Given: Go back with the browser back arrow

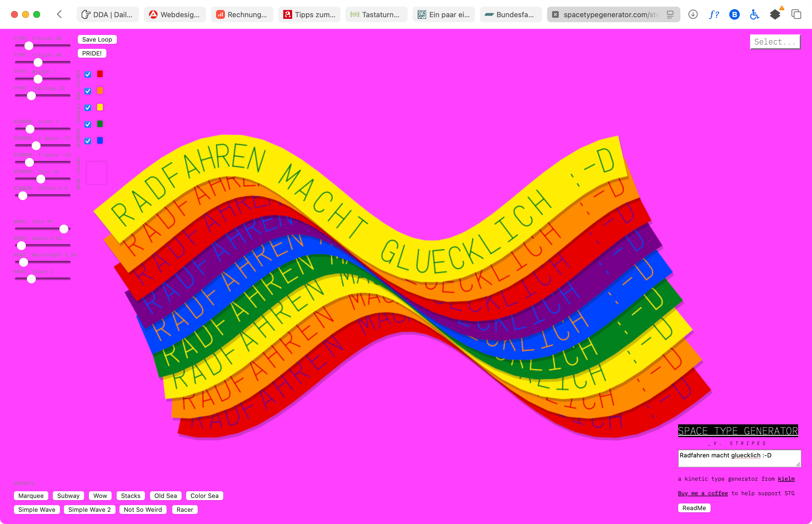Looking at the screenshot, I should pyautogui.click(x=60, y=14).
